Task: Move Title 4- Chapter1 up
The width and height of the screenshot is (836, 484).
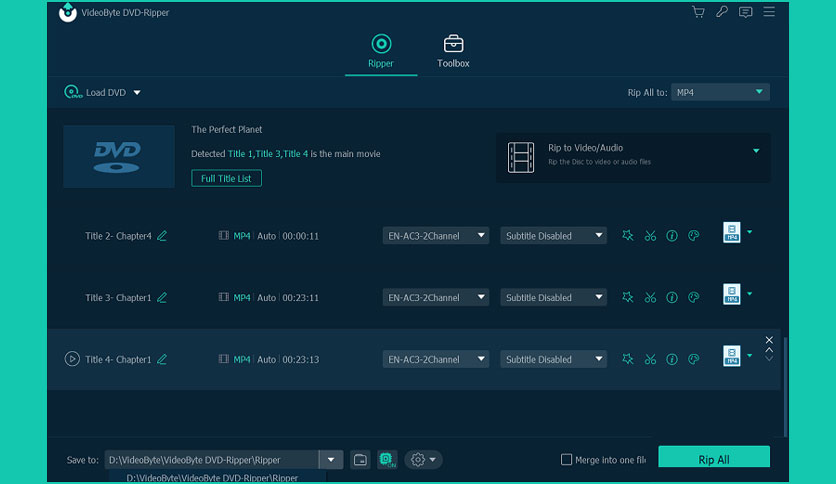Action: coord(769,350)
